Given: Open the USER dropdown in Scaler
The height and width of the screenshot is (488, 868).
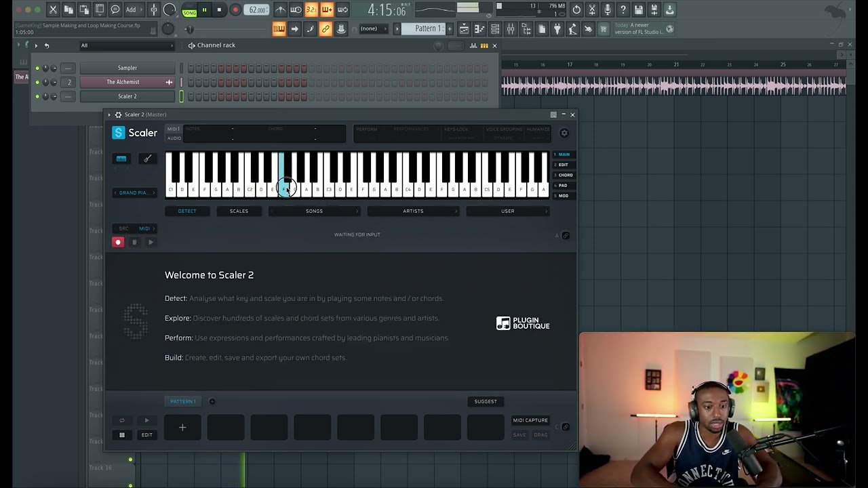Looking at the screenshot, I should (x=507, y=211).
